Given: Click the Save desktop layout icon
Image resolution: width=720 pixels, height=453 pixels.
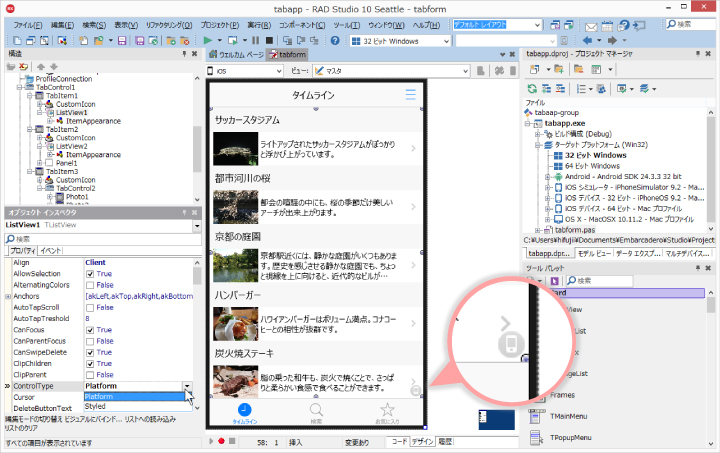Looking at the screenshot, I should [555, 25].
